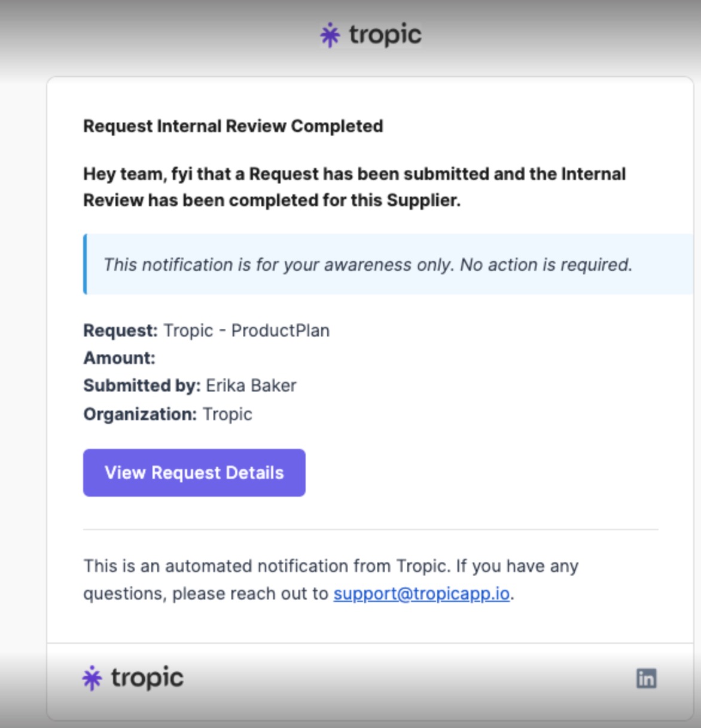701x728 pixels.
Task: Click the tropic wordmark in the footer
Action: tap(147, 678)
